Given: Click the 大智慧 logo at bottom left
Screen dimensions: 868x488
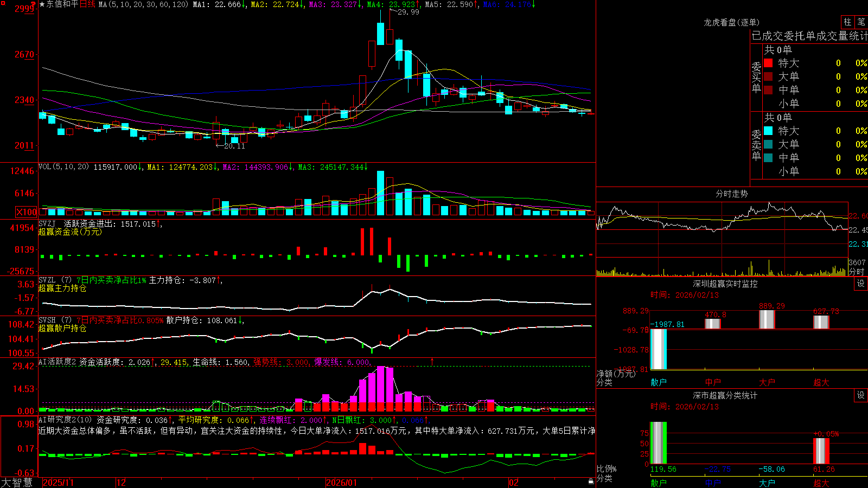Looking at the screenshot, I should pyautogui.click(x=17, y=482).
